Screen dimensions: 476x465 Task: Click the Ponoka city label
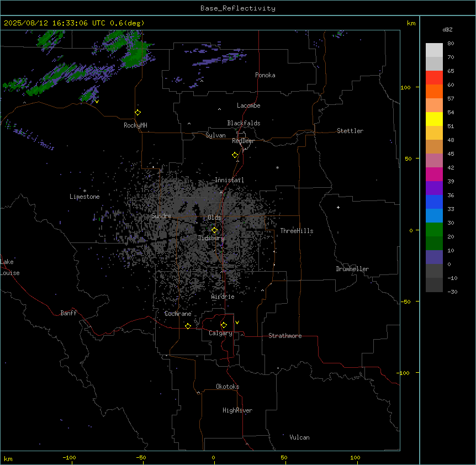pos(265,75)
